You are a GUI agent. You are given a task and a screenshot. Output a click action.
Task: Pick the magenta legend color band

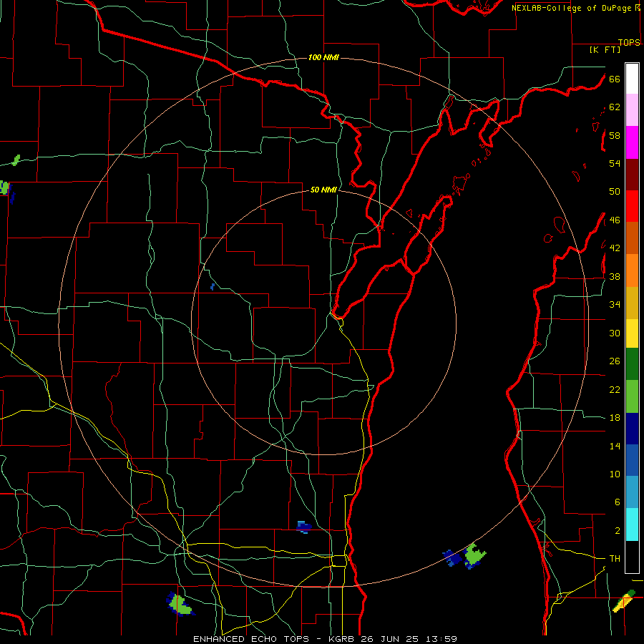pos(632,142)
